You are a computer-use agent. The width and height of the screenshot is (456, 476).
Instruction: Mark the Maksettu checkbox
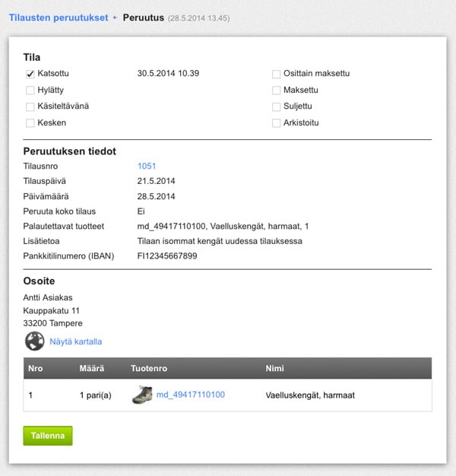tap(277, 90)
